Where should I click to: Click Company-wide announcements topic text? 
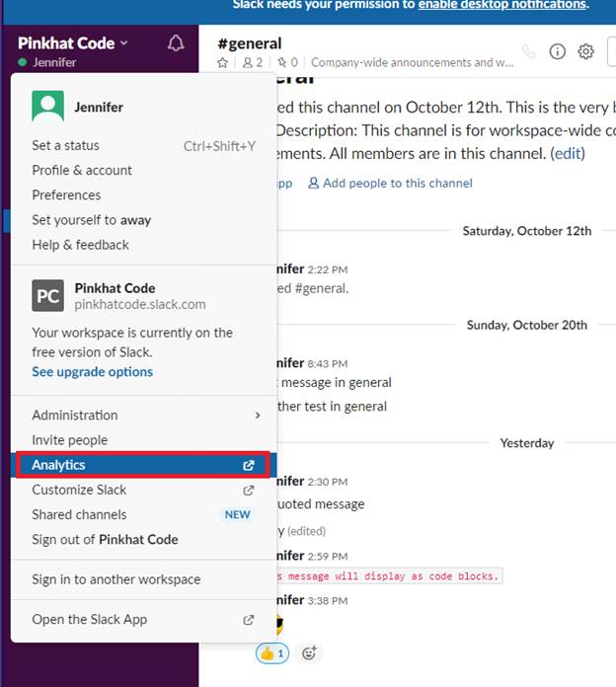pos(413,62)
